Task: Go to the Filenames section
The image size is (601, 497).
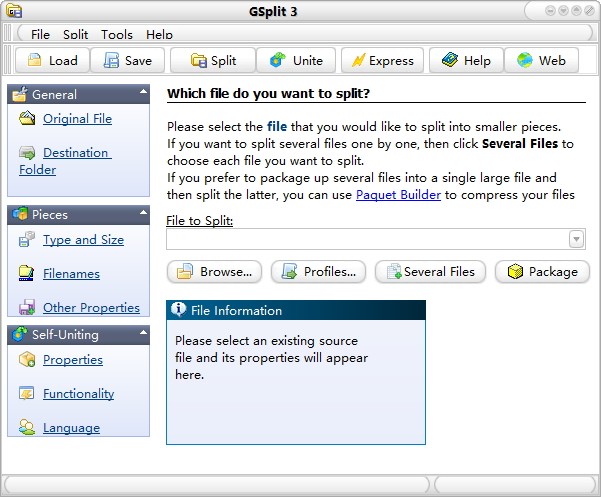Action: [x=71, y=274]
